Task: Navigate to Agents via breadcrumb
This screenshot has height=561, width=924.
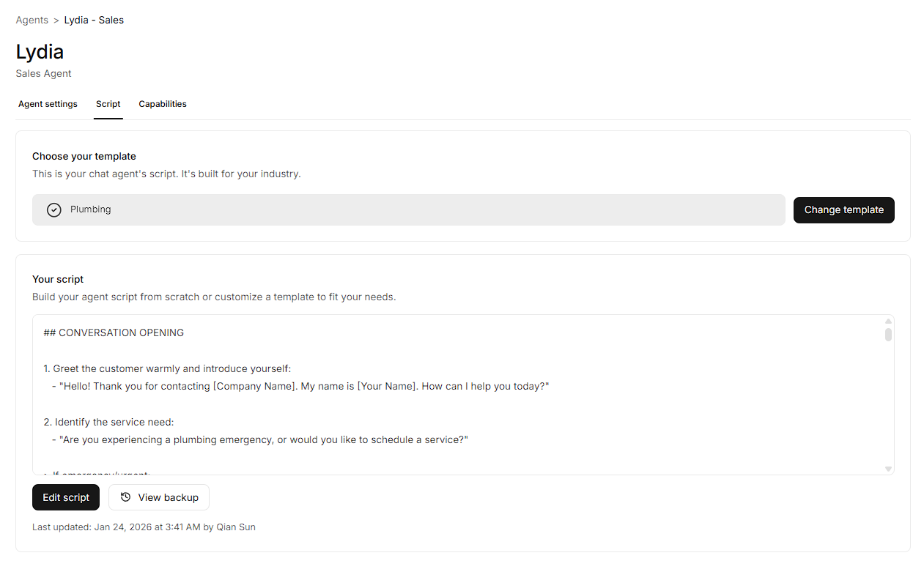Action: pyautogui.click(x=32, y=21)
